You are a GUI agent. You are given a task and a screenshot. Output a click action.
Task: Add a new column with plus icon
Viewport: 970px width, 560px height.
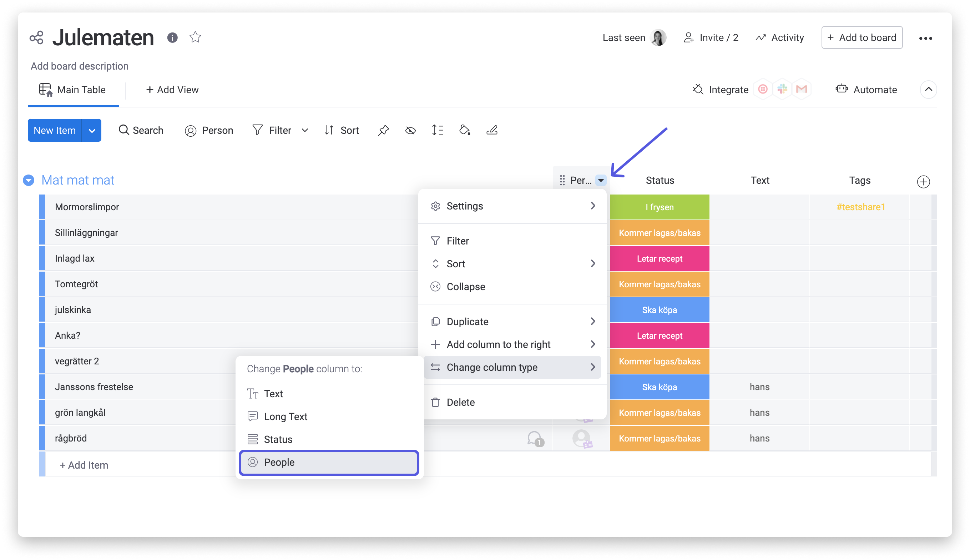click(923, 182)
